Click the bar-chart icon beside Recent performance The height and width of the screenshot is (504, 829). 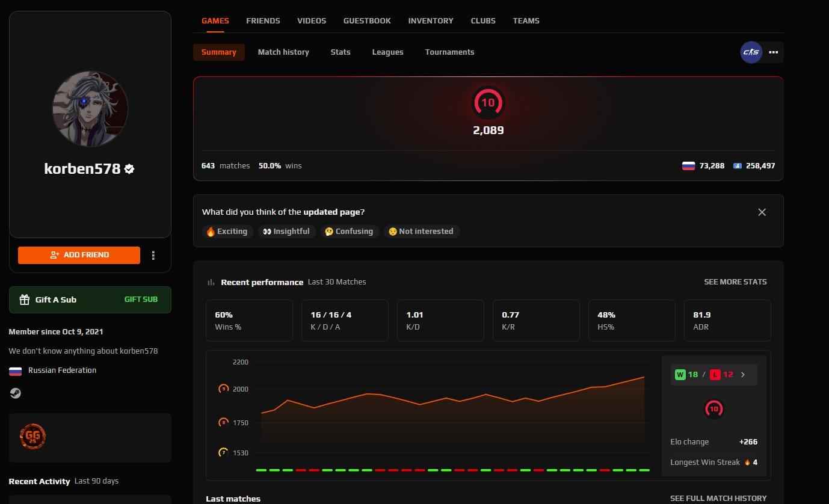click(x=210, y=281)
